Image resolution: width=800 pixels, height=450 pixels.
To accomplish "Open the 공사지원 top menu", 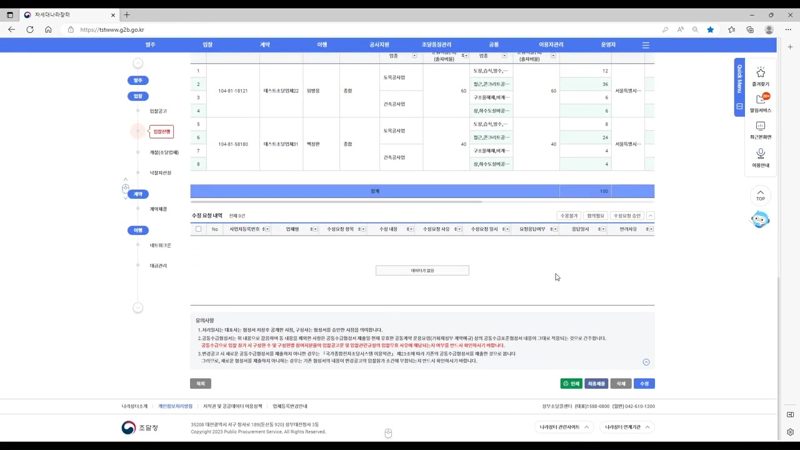I will tap(379, 45).
